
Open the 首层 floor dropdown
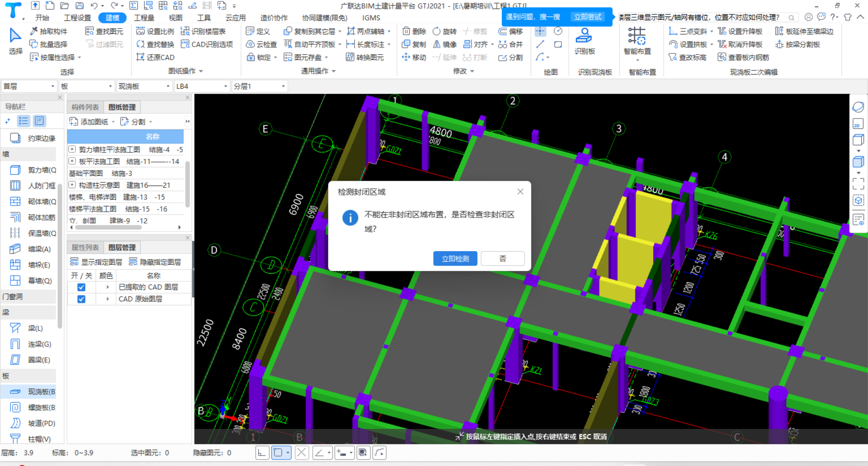(29, 86)
